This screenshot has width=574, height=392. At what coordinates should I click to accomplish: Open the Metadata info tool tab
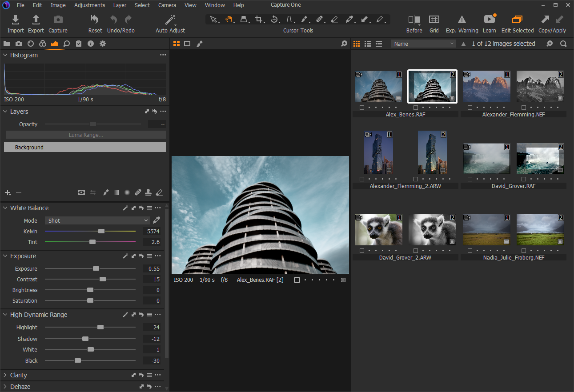tap(91, 44)
